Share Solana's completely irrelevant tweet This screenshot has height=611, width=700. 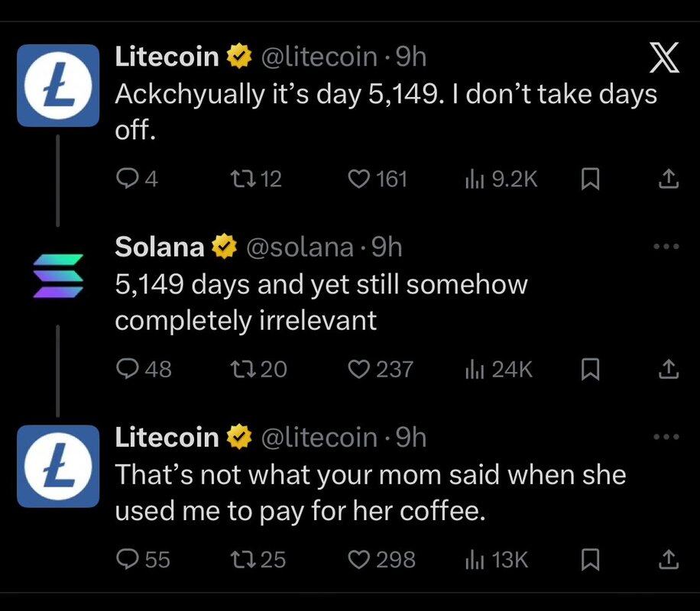667,370
